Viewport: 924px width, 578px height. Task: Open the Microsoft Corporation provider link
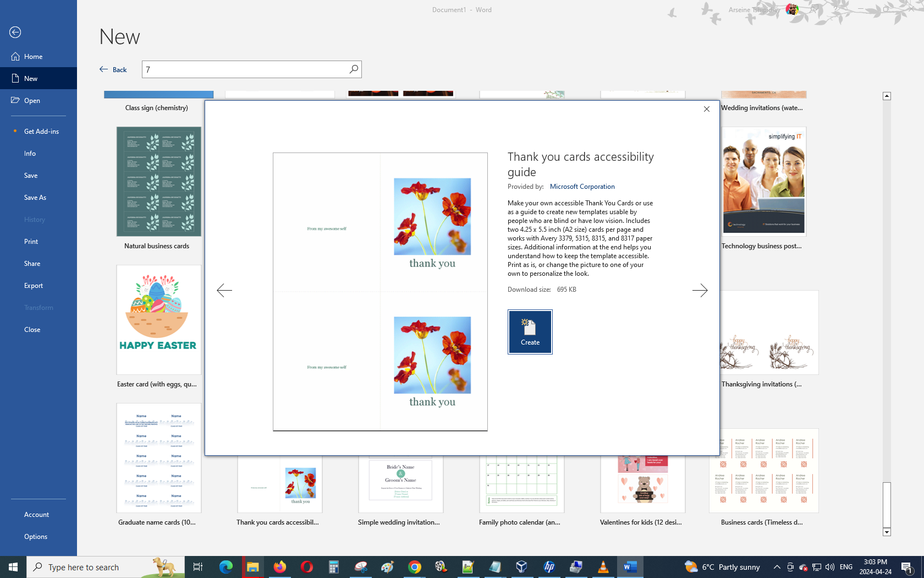tap(582, 187)
